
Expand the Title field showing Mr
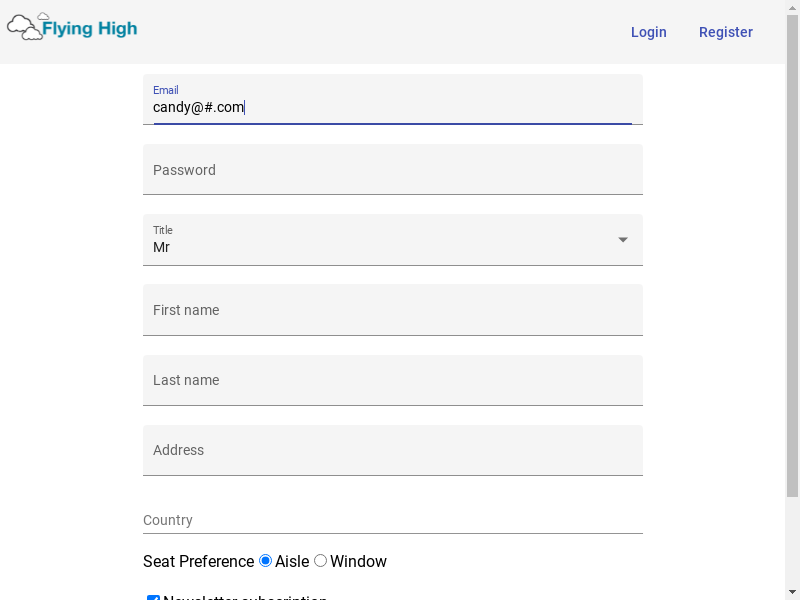pyautogui.click(x=393, y=240)
